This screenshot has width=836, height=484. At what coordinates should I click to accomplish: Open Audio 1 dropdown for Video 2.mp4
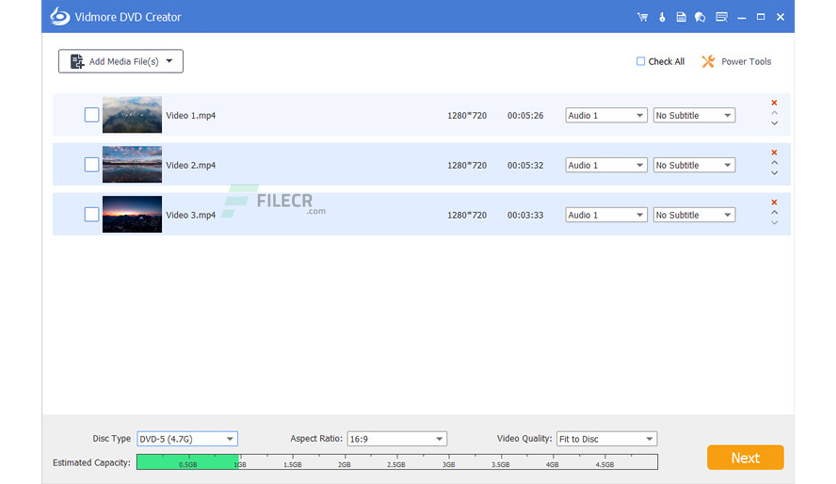pyautogui.click(x=606, y=165)
